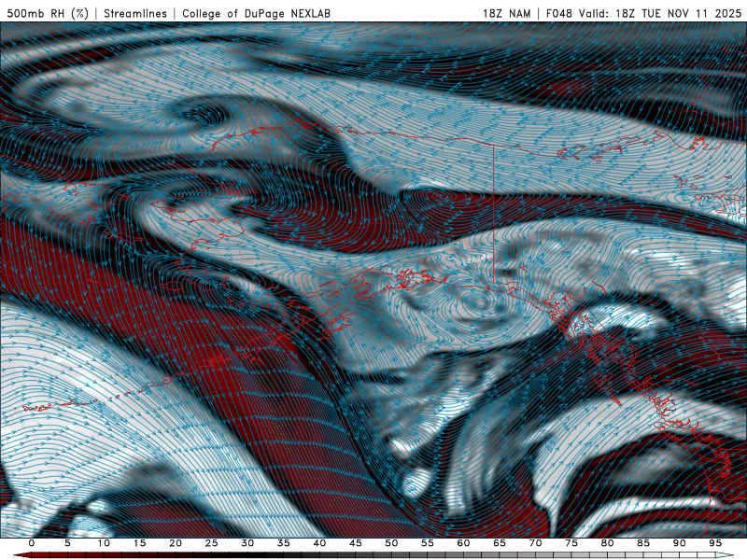Click the colorbar label "75"
Image resolution: width=747 pixels, height=560 pixels.
click(x=571, y=543)
